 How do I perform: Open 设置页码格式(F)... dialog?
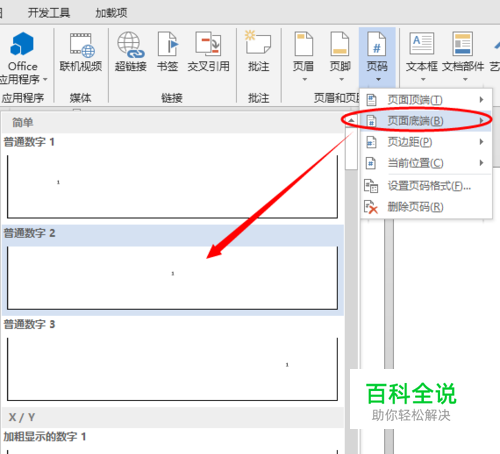426,186
